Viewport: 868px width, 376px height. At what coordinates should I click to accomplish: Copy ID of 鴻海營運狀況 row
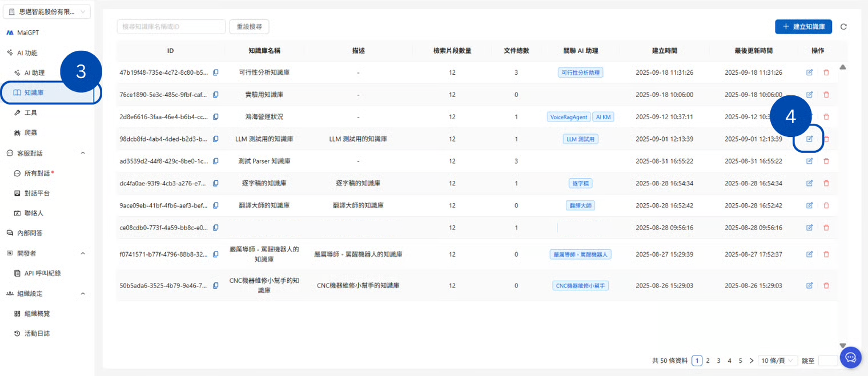[216, 117]
